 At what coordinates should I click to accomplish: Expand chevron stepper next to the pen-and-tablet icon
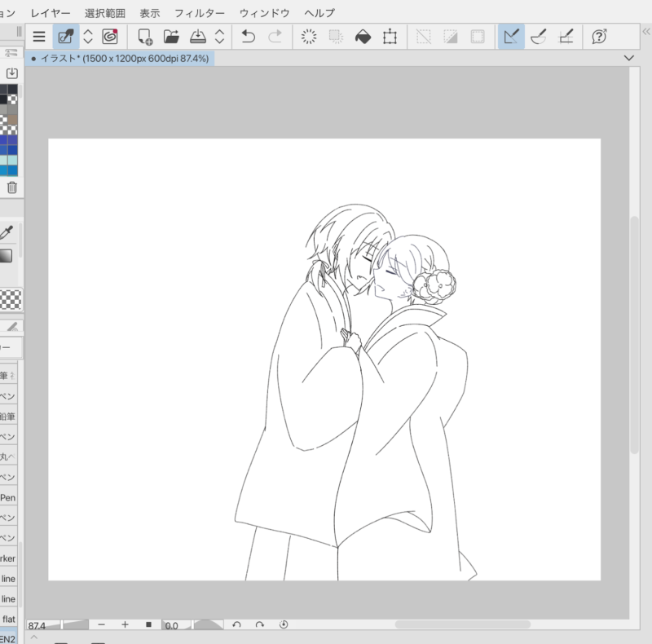88,37
